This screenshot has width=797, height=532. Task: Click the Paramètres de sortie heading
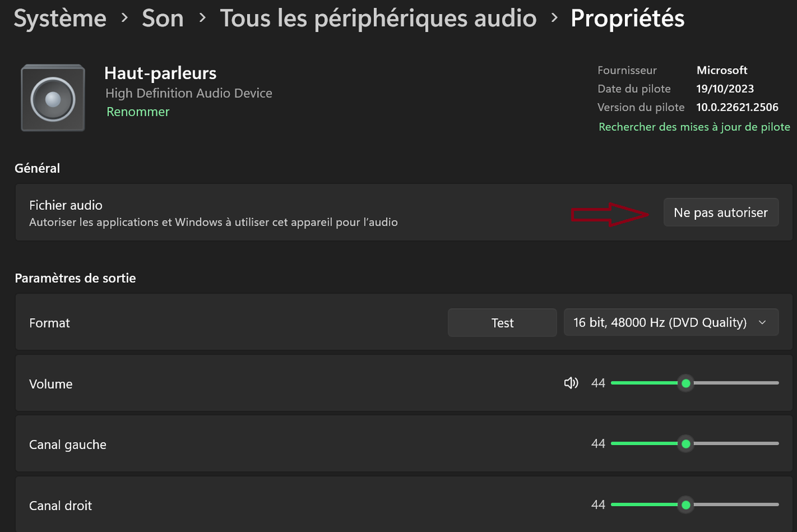pos(75,278)
